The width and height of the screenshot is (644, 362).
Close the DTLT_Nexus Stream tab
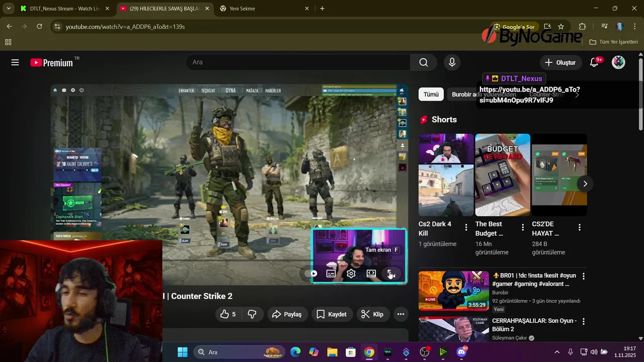pyautogui.click(x=107, y=9)
